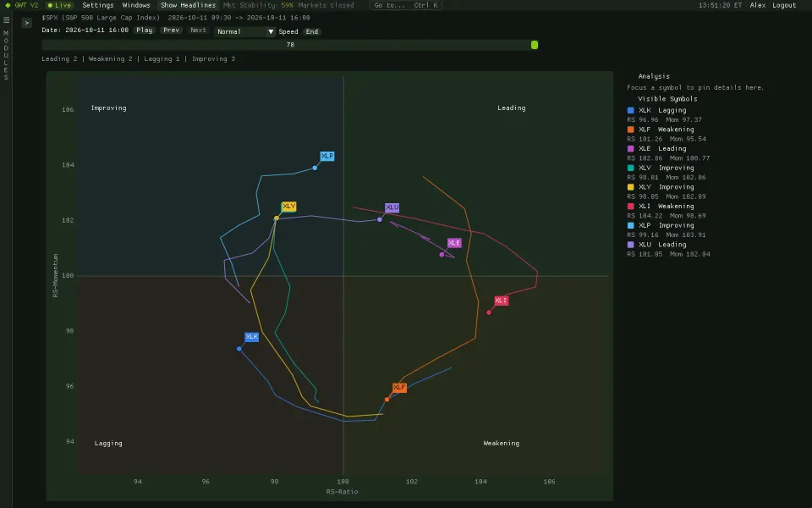Click the XLI red swatch in legend

[631, 207]
